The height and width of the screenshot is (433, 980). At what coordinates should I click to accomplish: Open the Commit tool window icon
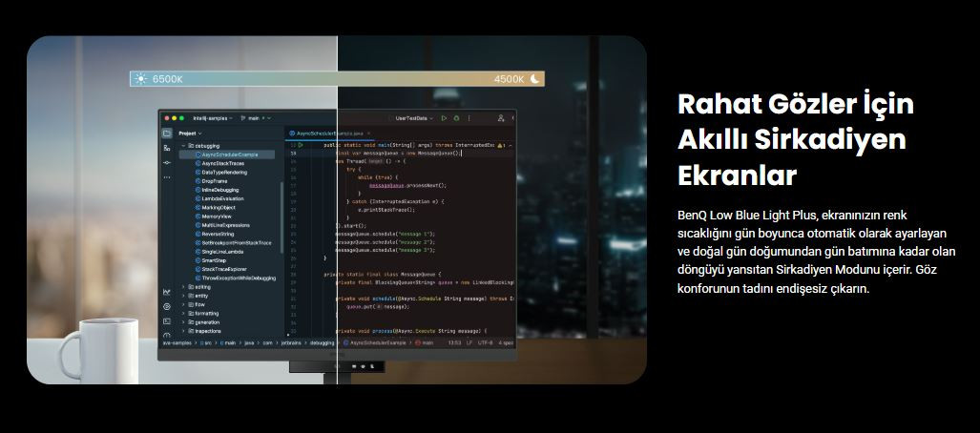[167, 148]
